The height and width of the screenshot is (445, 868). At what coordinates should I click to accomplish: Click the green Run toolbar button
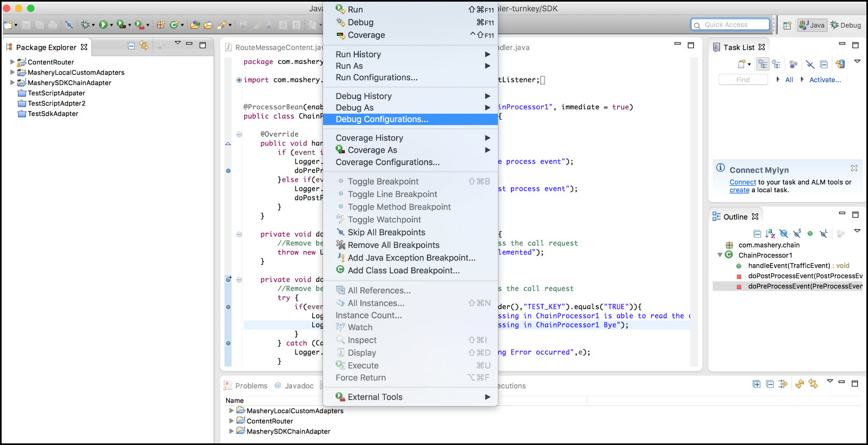[103, 25]
